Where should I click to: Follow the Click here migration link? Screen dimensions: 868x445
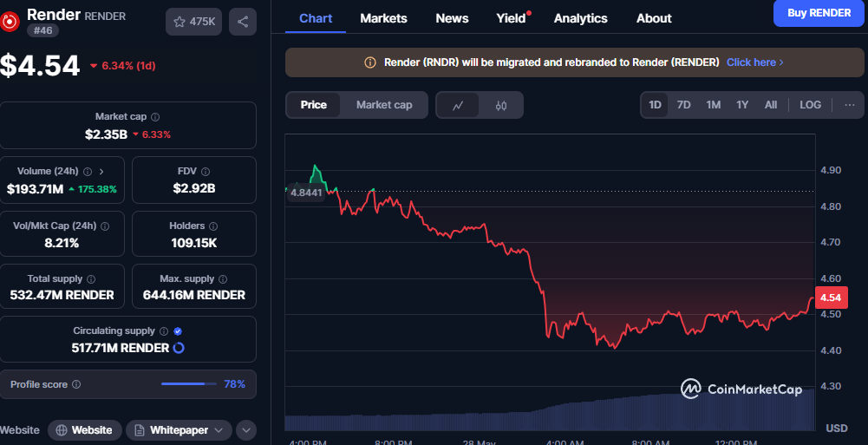tap(754, 62)
